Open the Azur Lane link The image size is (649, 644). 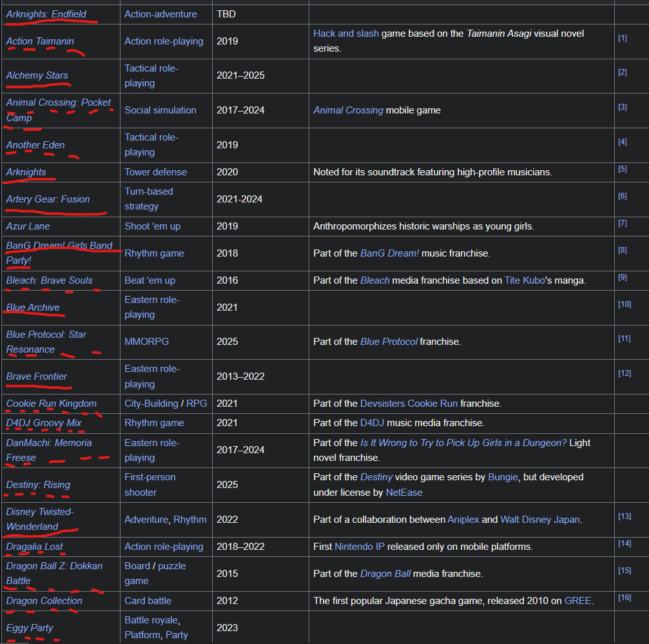click(x=28, y=226)
